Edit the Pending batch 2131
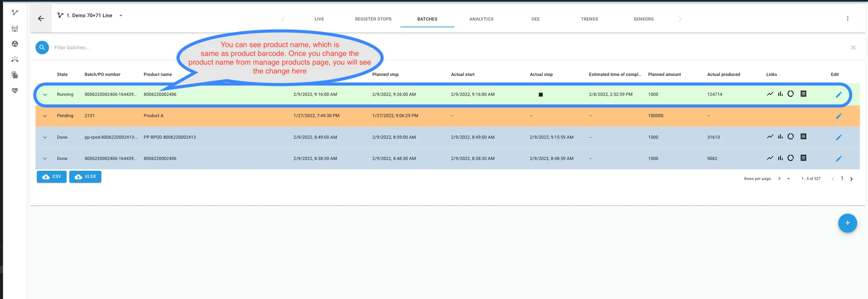The height and width of the screenshot is (299, 868). (x=838, y=116)
